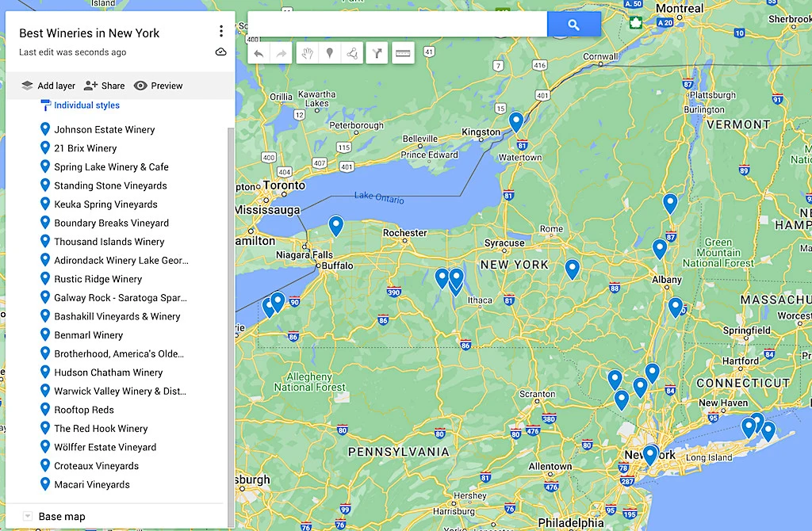Select the hand pan tool

[x=308, y=53]
